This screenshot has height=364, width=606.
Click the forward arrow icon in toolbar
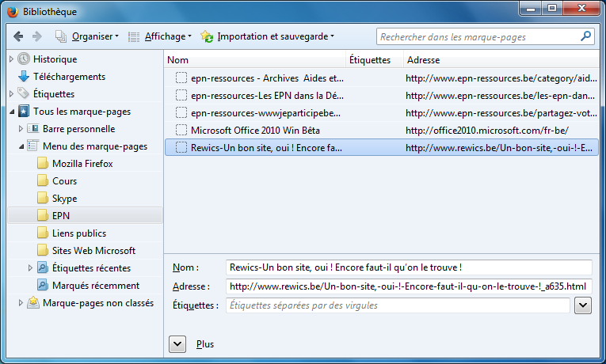coord(36,36)
